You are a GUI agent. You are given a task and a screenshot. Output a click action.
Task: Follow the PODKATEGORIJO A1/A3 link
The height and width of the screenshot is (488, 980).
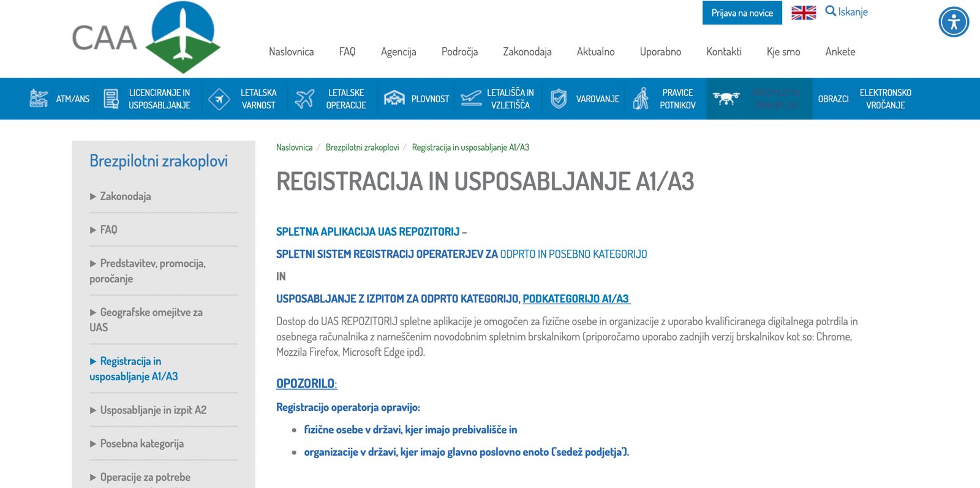click(x=576, y=299)
